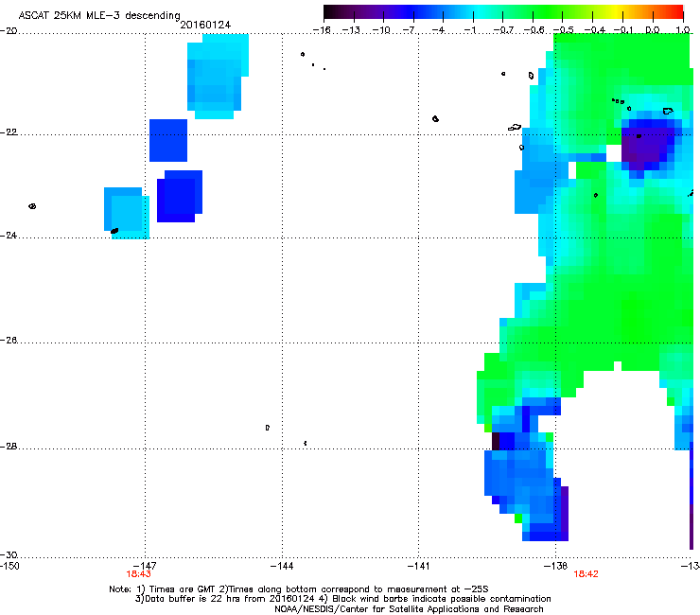Click the "1.0" color scale label
The image size is (700, 615).
(683, 30)
